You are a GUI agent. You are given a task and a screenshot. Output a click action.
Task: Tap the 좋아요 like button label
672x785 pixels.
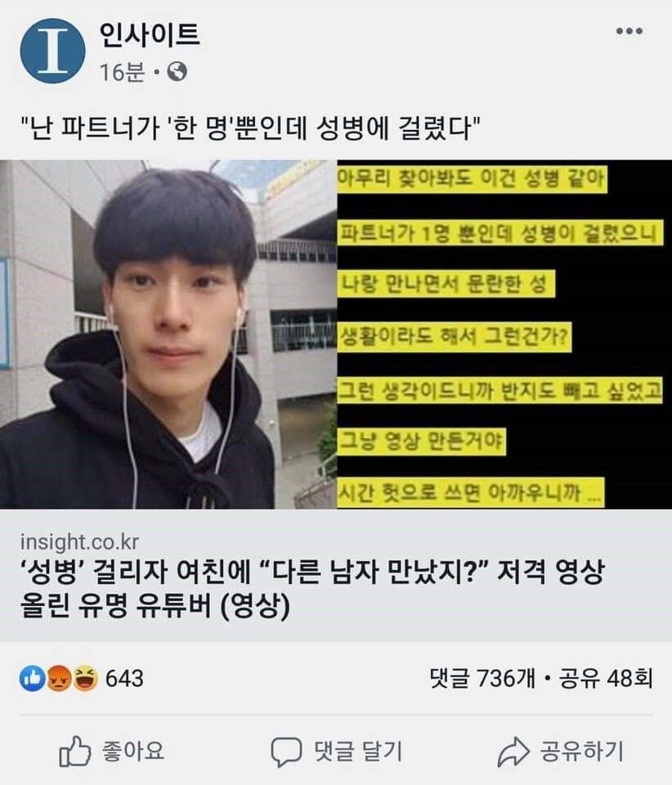click(133, 751)
